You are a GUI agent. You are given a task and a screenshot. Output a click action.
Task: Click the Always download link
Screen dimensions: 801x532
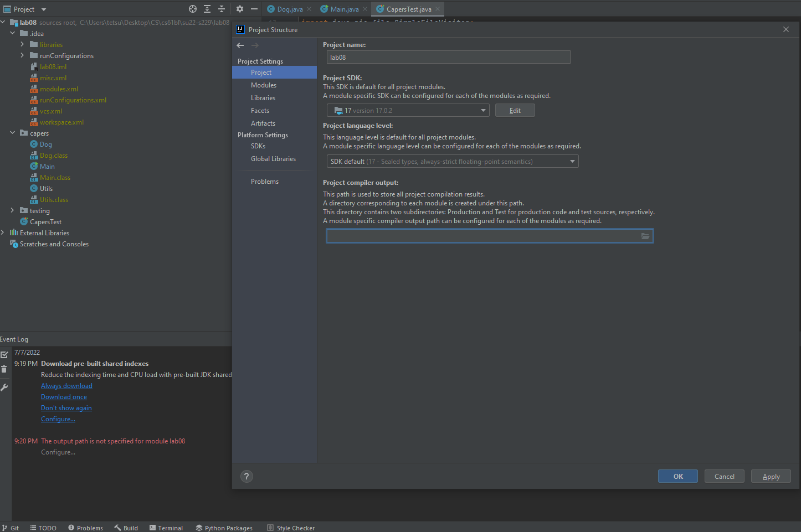click(x=66, y=386)
